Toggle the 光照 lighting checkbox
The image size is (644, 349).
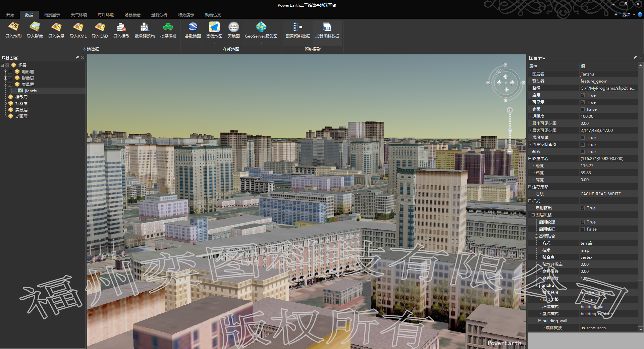(x=583, y=109)
